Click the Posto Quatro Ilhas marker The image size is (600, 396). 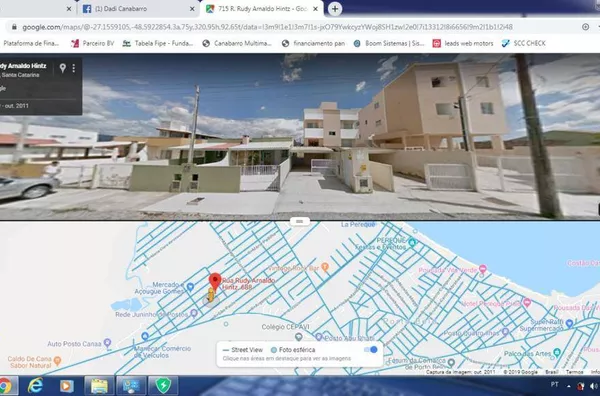pyautogui.click(x=505, y=332)
